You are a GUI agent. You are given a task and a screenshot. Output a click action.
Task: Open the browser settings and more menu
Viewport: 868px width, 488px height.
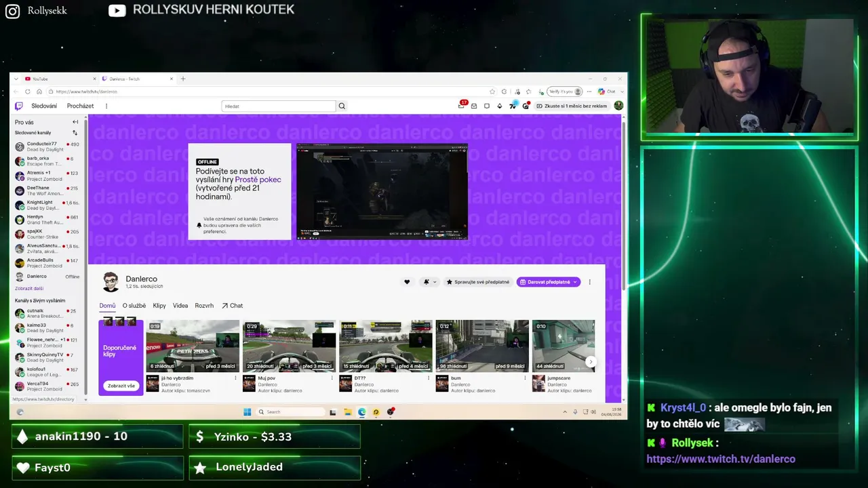589,91
